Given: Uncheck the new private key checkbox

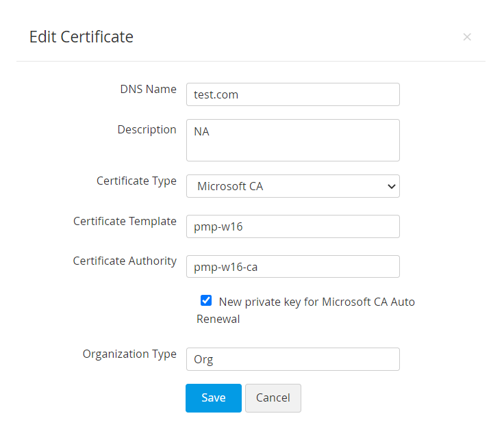Looking at the screenshot, I should (206, 300).
